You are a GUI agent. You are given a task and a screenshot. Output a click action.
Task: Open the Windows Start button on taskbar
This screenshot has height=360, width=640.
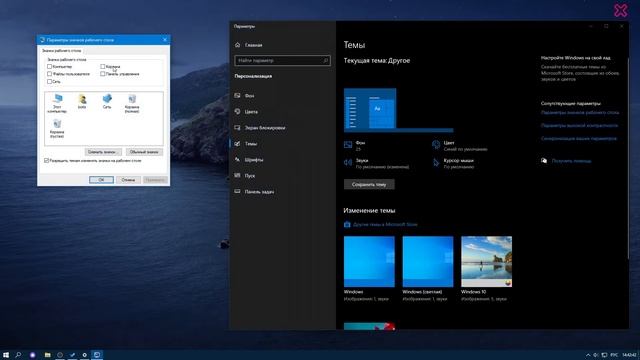tap(6, 355)
